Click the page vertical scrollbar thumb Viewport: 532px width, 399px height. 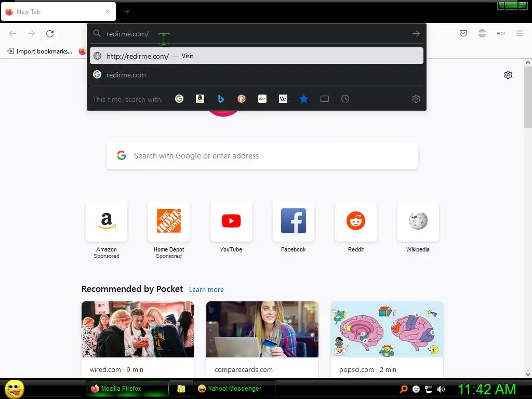coord(528,97)
